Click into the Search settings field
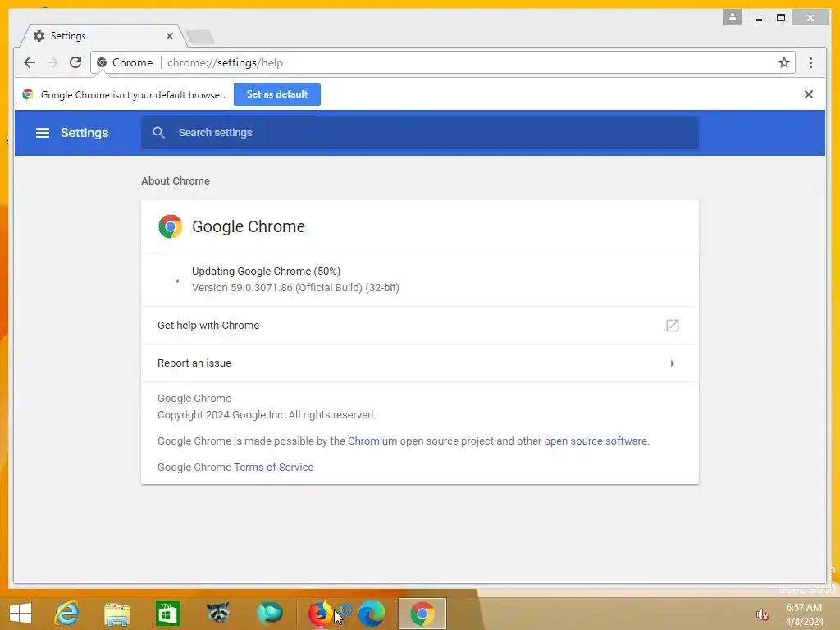The height and width of the screenshot is (630, 840). coord(419,133)
